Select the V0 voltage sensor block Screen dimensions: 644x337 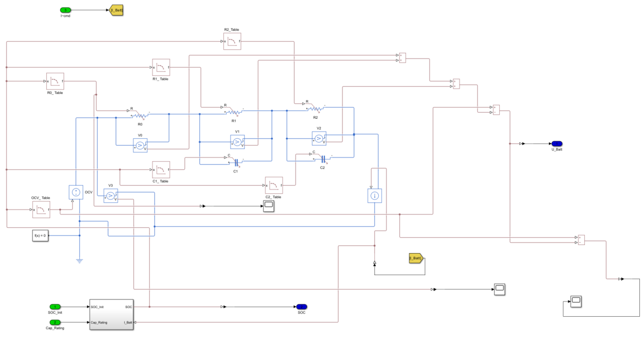point(140,145)
